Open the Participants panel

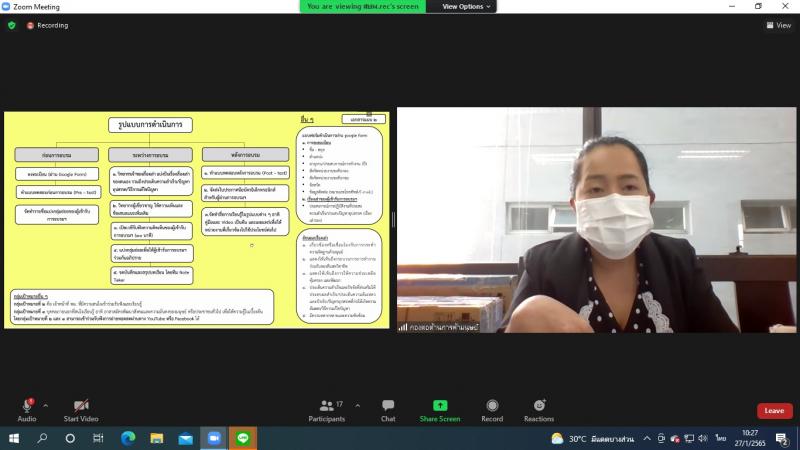tap(327, 410)
